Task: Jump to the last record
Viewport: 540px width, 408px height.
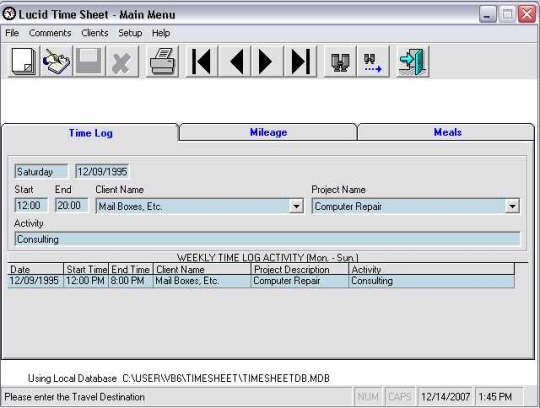Action: click(x=300, y=61)
